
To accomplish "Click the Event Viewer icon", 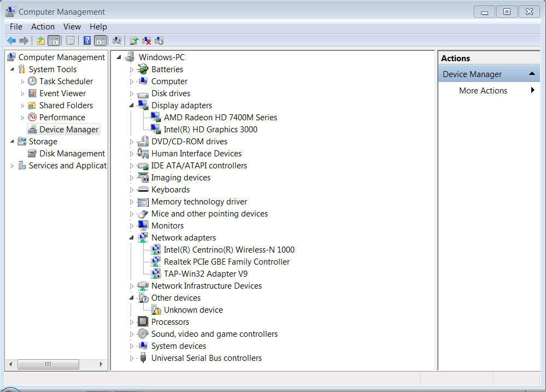I will tap(32, 93).
